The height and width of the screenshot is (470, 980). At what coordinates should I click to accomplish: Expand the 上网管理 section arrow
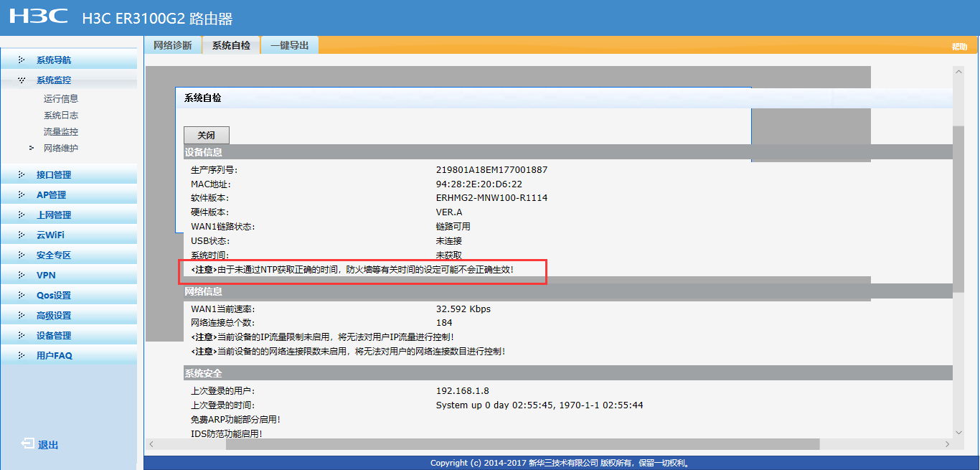coord(22,215)
